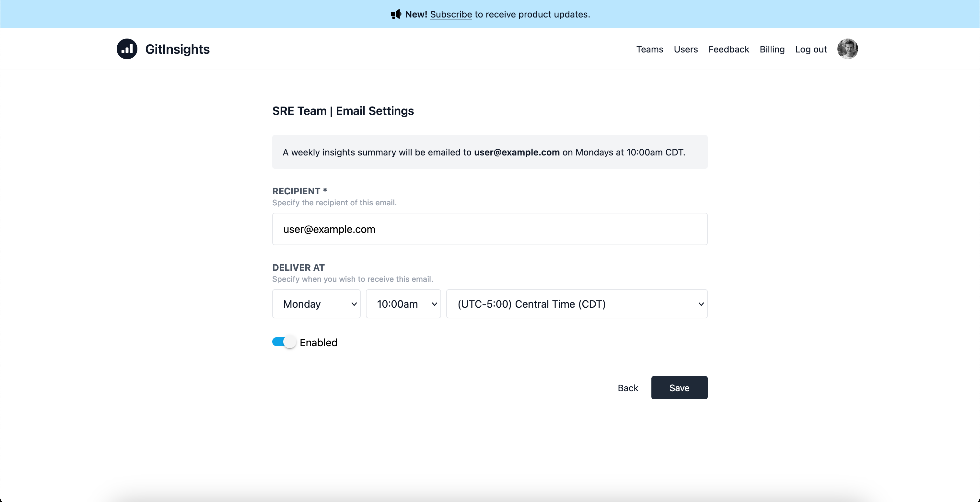The height and width of the screenshot is (502, 980).
Task: Open the 10:00am delivery time dropdown
Action: pyautogui.click(x=403, y=304)
